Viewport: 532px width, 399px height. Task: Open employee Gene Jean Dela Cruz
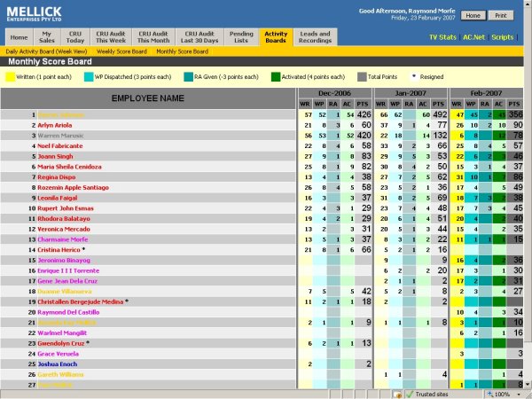pos(67,281)
